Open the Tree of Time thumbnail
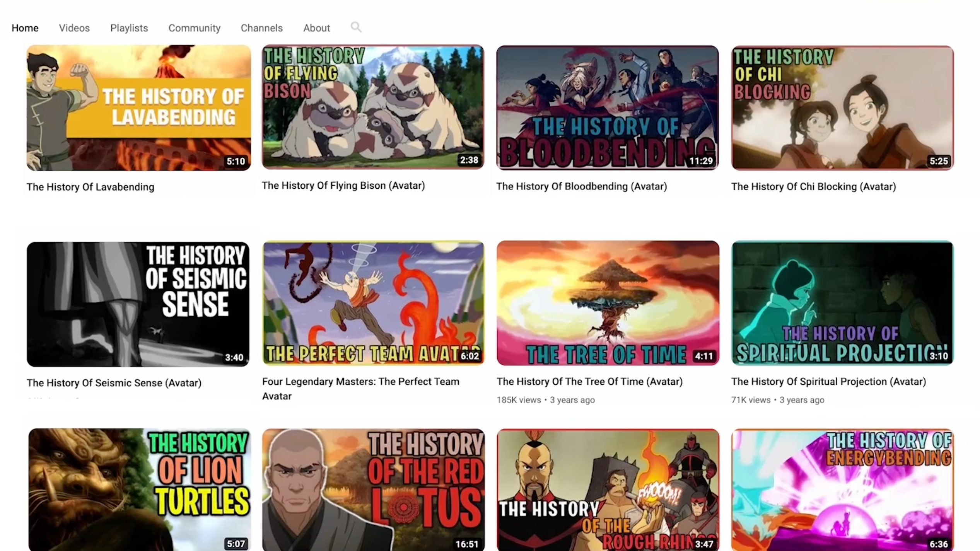 (x=608, y=303)
